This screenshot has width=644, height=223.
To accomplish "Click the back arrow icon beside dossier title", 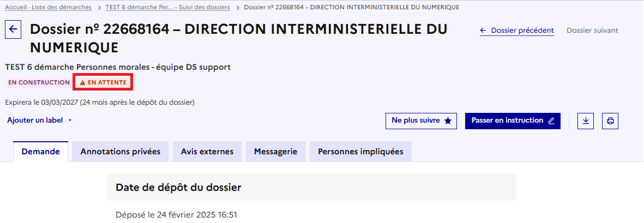I will tap(13, 29).
